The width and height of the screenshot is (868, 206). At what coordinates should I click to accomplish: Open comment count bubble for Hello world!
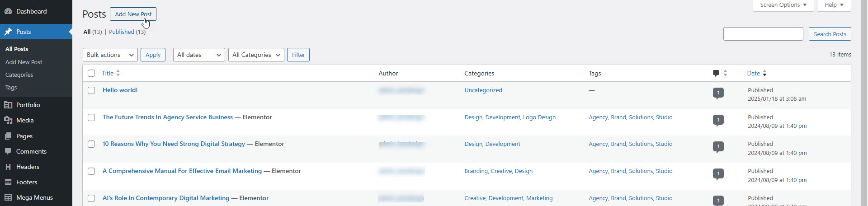(718, 93)
